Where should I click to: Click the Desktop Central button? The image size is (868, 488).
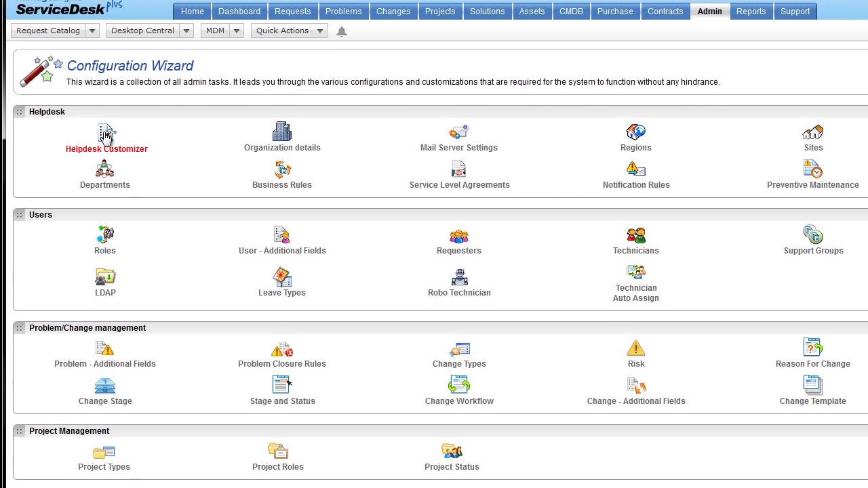point(142,30)
